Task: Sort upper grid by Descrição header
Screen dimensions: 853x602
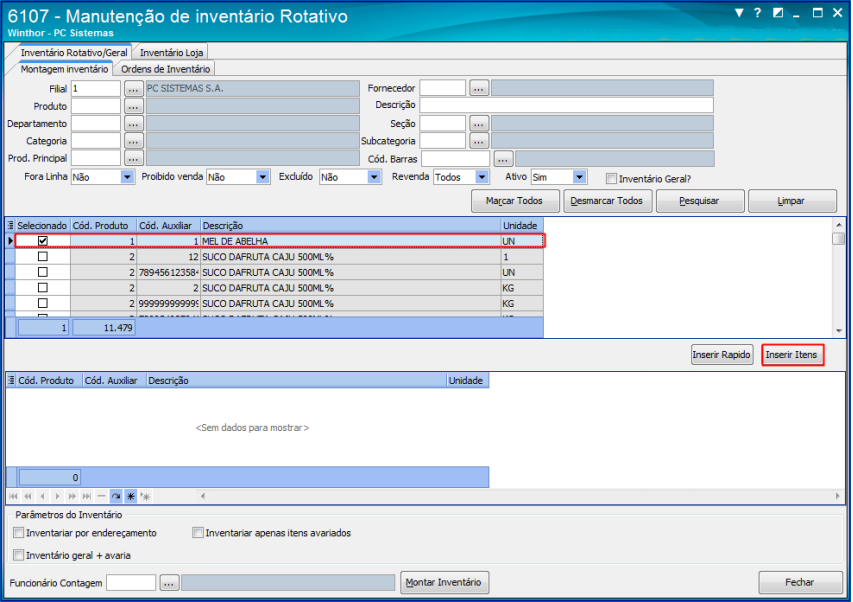Action: 350,225
